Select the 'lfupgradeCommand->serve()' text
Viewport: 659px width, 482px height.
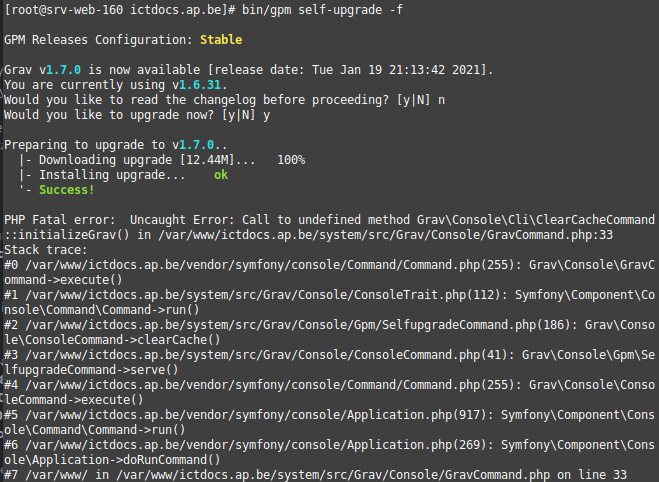pos(91,370)
